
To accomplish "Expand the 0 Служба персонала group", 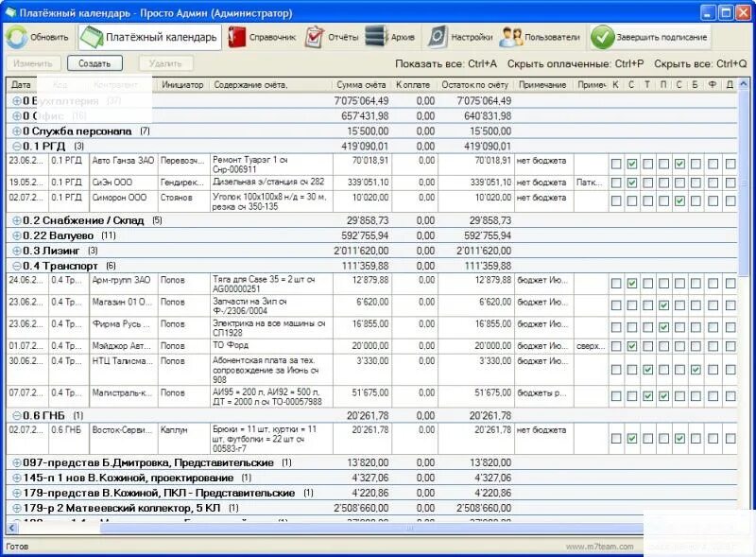I will [17, 131].
